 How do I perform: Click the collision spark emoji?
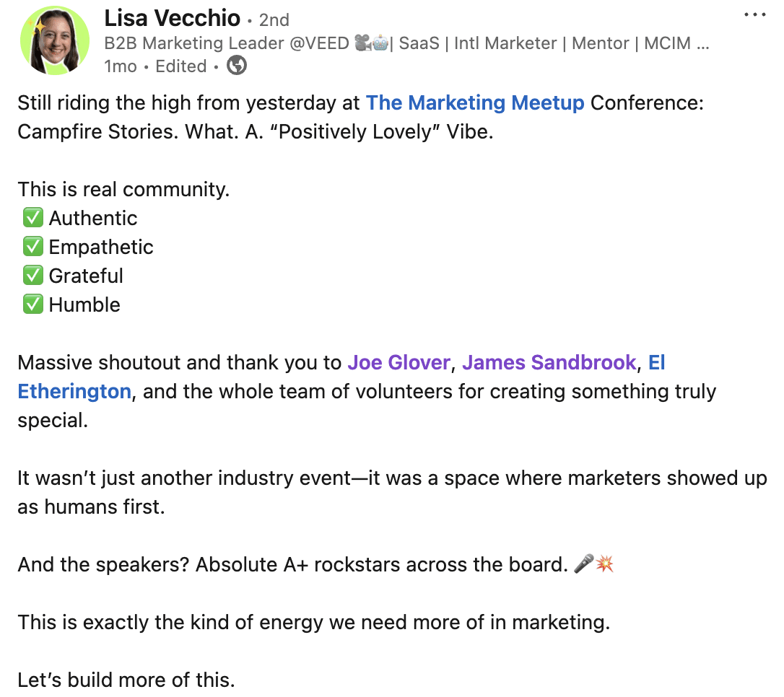click(604, 564)
